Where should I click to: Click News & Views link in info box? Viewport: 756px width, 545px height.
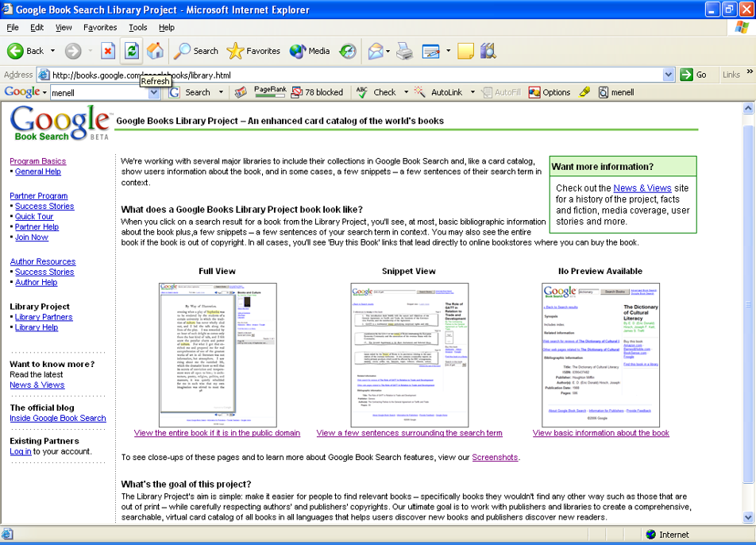click(642, 188)
